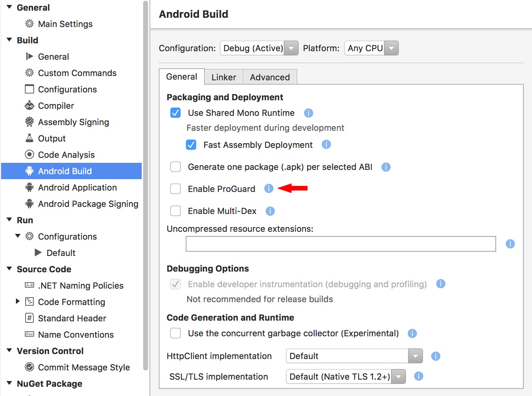Screen dimensions: 532x396
Task: Collapse the General section in the sidebar
Action: [x=9, y=7]
